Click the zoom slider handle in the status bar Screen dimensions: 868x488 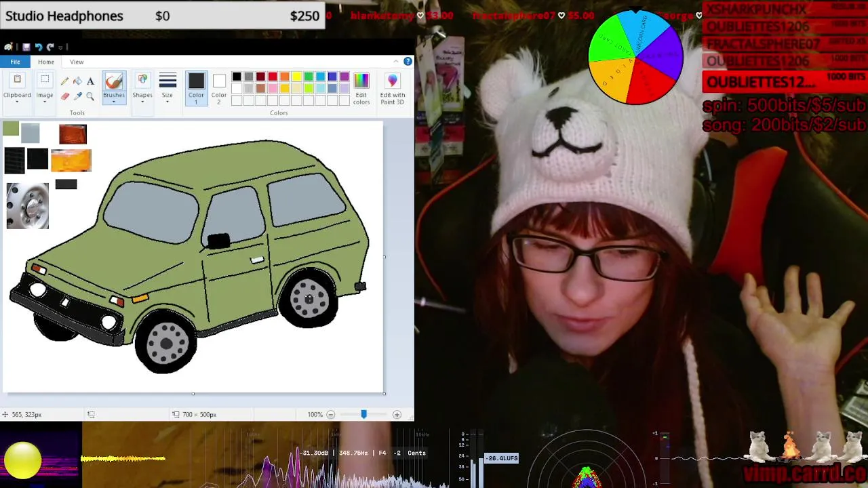pos(363,414)
